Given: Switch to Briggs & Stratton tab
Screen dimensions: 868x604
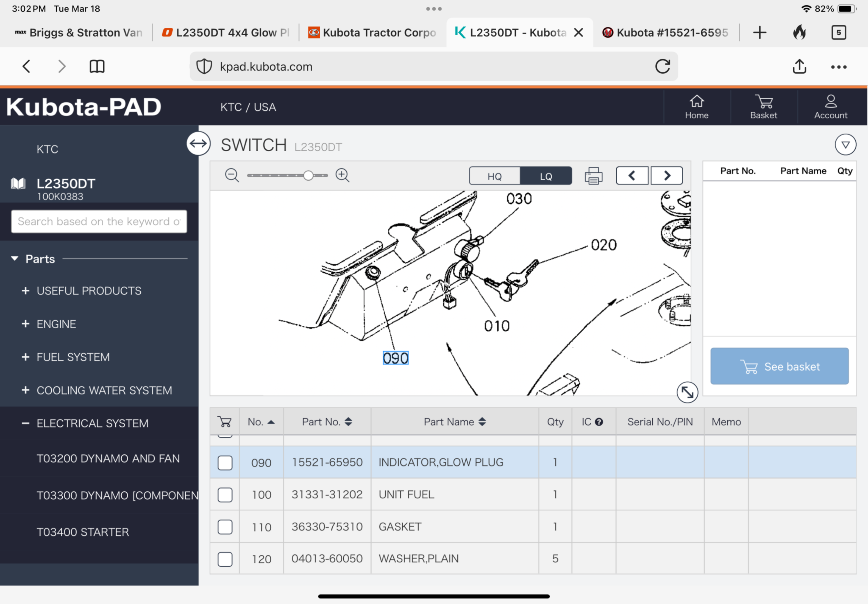Looking at the screenshot, I should click(x=79, y=33).
